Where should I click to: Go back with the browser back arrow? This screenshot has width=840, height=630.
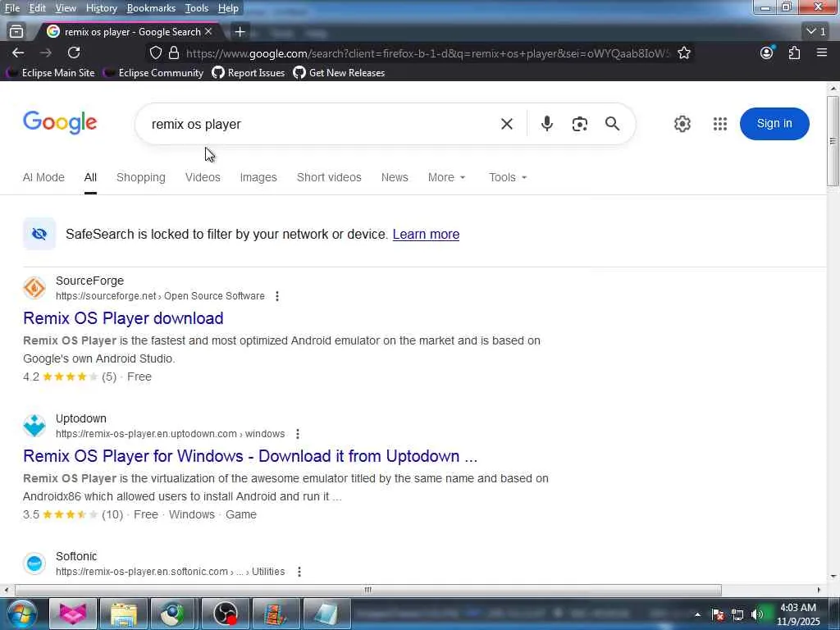tap(18, 52)
